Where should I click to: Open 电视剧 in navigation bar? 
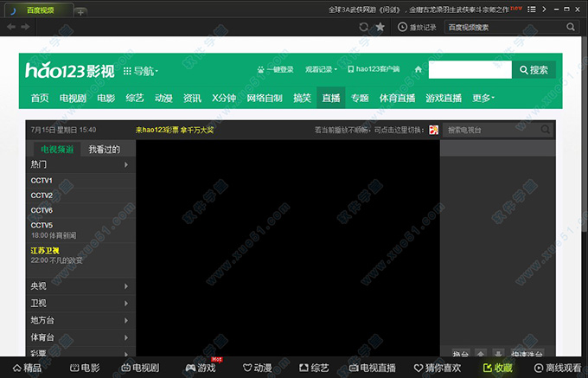[73, 99]
